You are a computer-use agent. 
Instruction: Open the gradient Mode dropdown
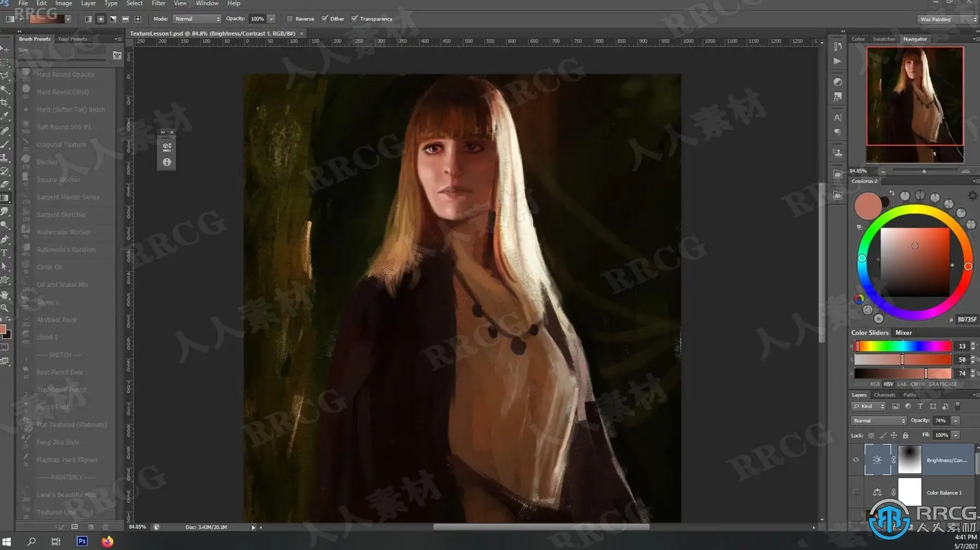point(197,19)
